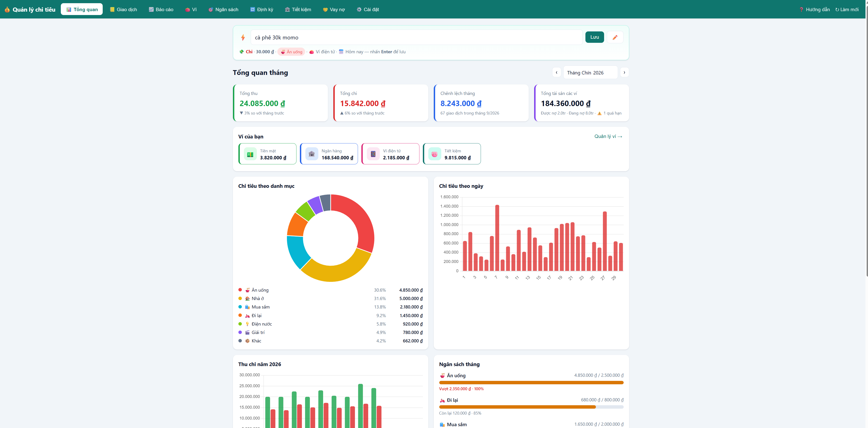Click the money bag app logo icon
Screen dimensions: 868x428
[7, 10]
